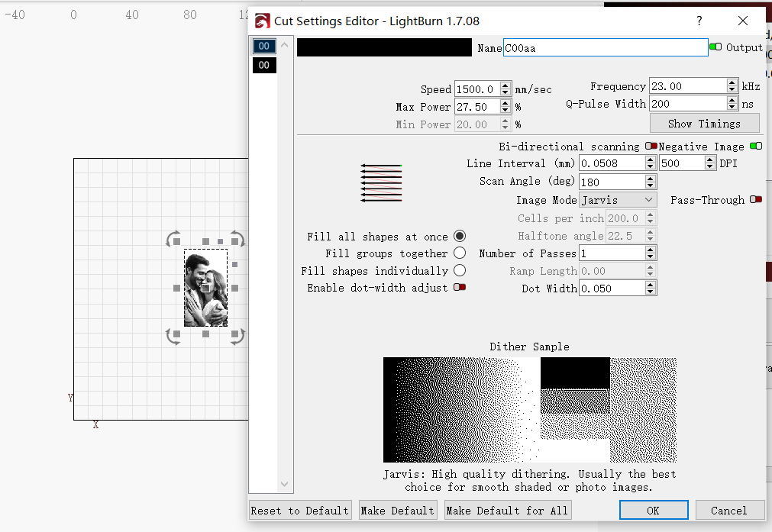Select Fill groups together radio option
This screenshot has height=532, width=772.
point(460,253)
